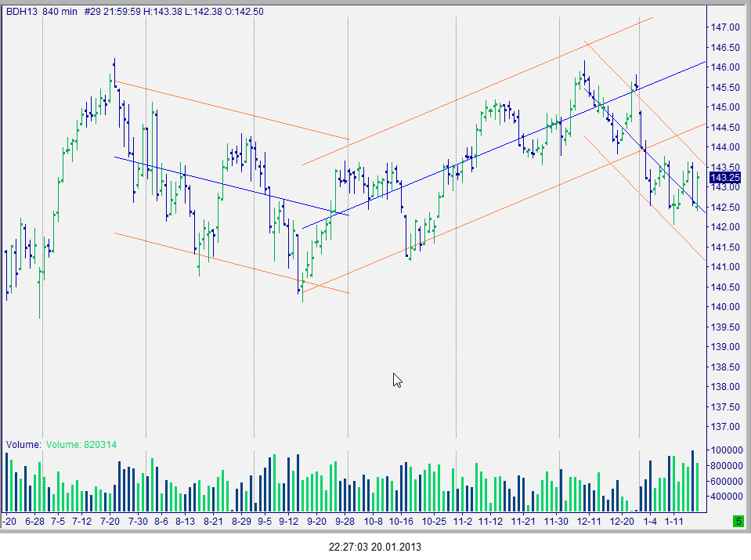The width and height of the screenshot is (751, 560).
Task: Click the 141.00 price axis label
Action: (x=725, y=267)
